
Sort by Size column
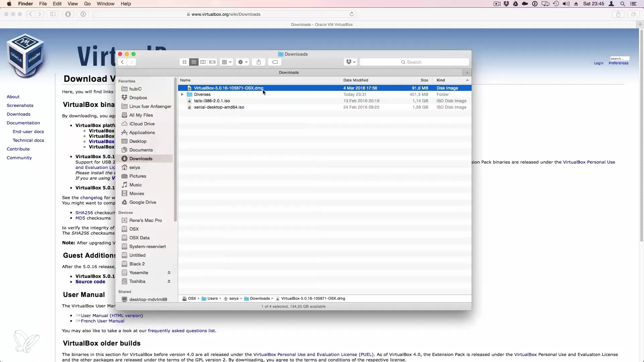click(416, 80)
